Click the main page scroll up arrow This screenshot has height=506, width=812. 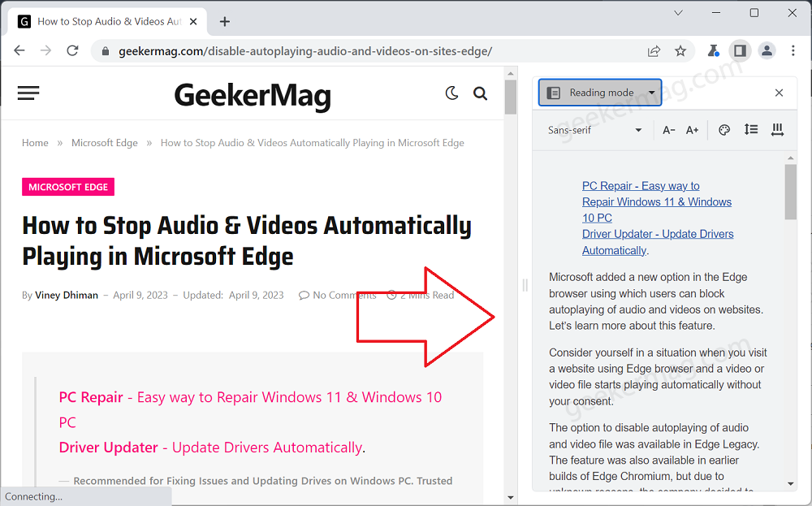point(511,74)
